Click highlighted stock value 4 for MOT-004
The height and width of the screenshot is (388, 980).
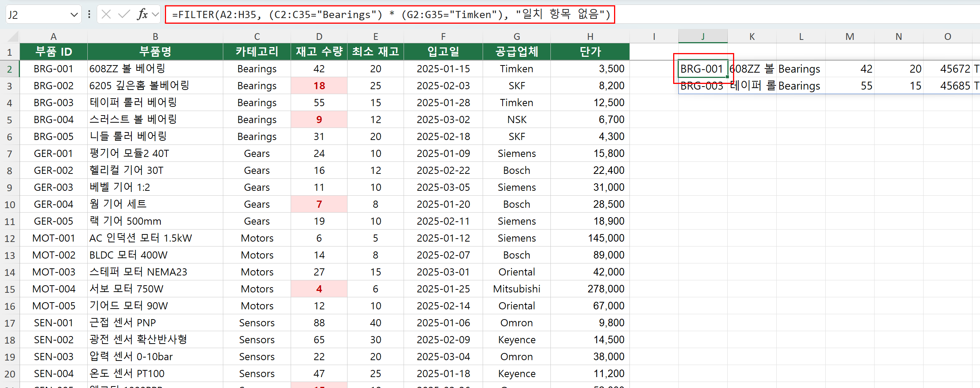tap(319, 289)
